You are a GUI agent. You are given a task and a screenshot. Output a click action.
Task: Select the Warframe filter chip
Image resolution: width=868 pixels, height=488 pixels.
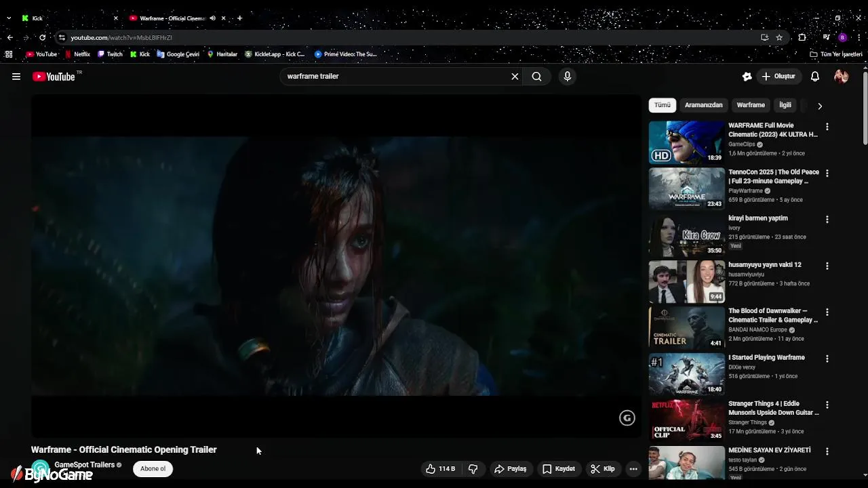point(751,105)
